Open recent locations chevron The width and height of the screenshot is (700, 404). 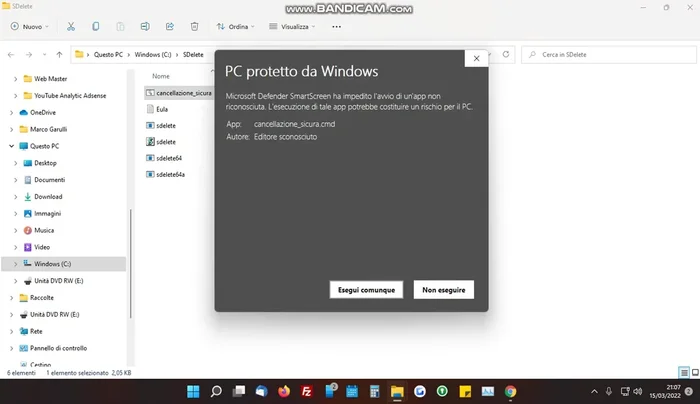coord(45,54)
